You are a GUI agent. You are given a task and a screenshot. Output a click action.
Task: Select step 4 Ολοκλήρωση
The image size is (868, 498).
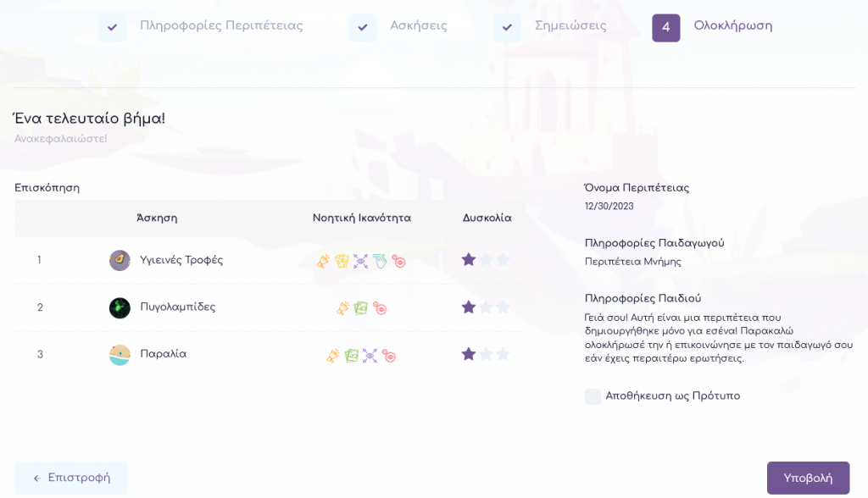[x=732, y=26]
